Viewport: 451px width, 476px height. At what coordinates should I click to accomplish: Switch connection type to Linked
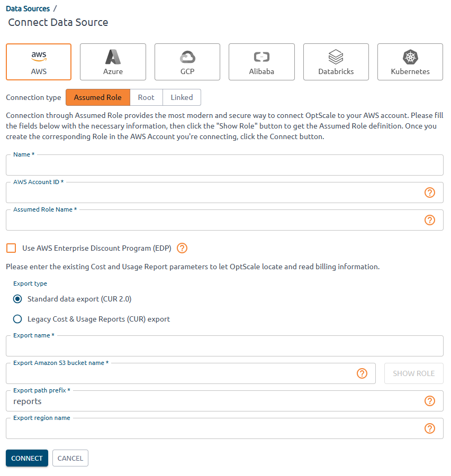[182, 97]
